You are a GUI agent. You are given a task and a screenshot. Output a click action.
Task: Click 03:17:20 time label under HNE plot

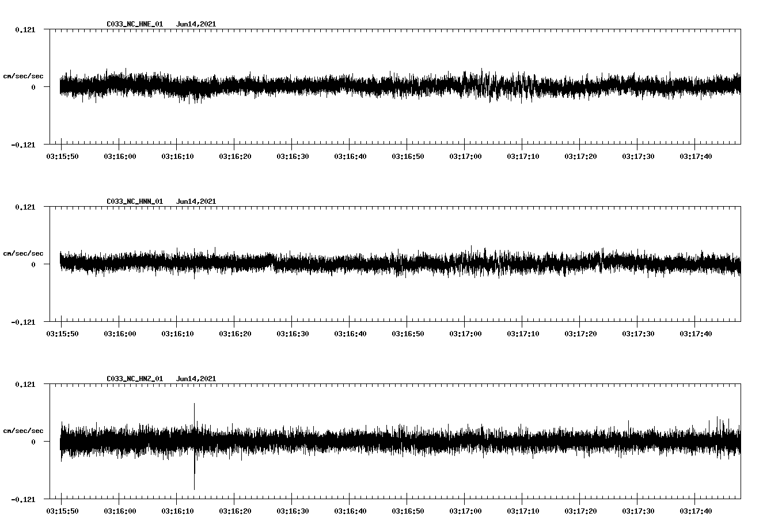[x=580, y=156]
